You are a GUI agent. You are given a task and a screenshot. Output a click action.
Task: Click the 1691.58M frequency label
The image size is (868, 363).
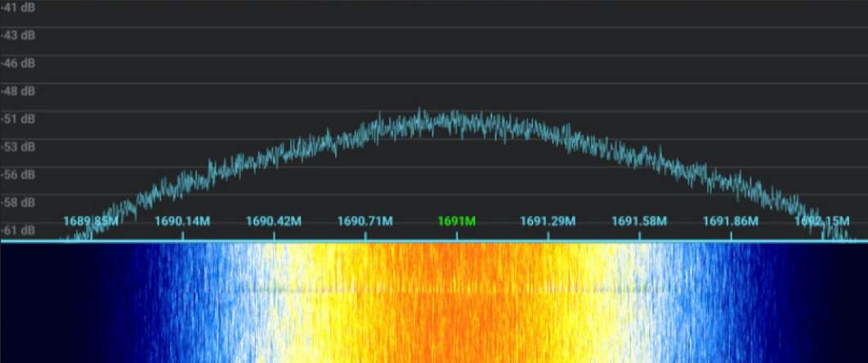pos(639,222)
